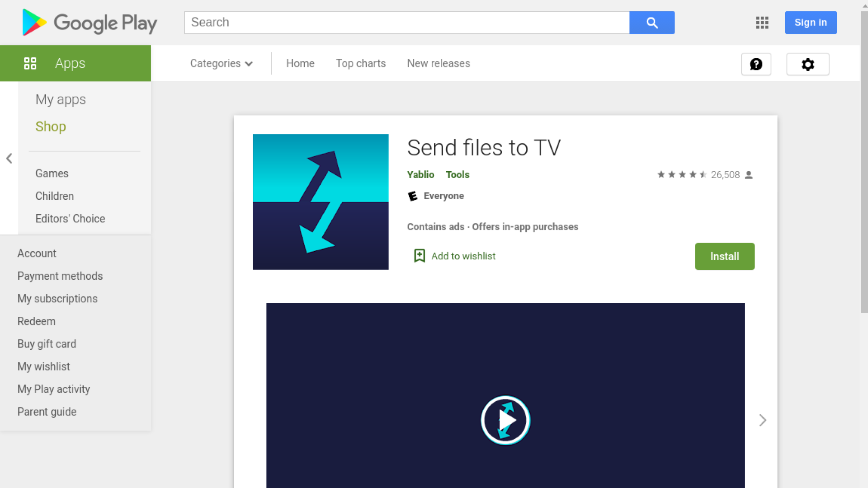Open the New releases section
The image size is (868, 488).
[438, 63]
